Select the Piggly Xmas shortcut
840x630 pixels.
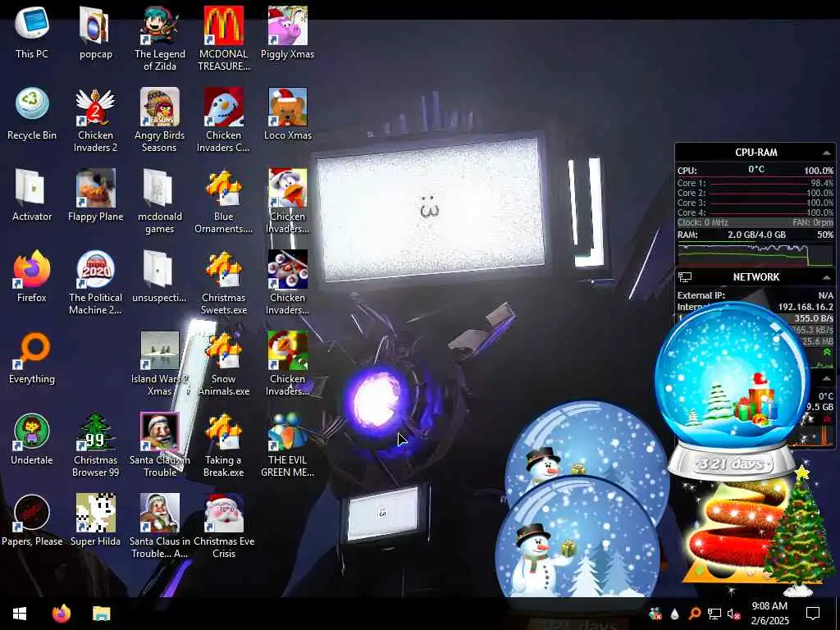[x=288, y=33]
